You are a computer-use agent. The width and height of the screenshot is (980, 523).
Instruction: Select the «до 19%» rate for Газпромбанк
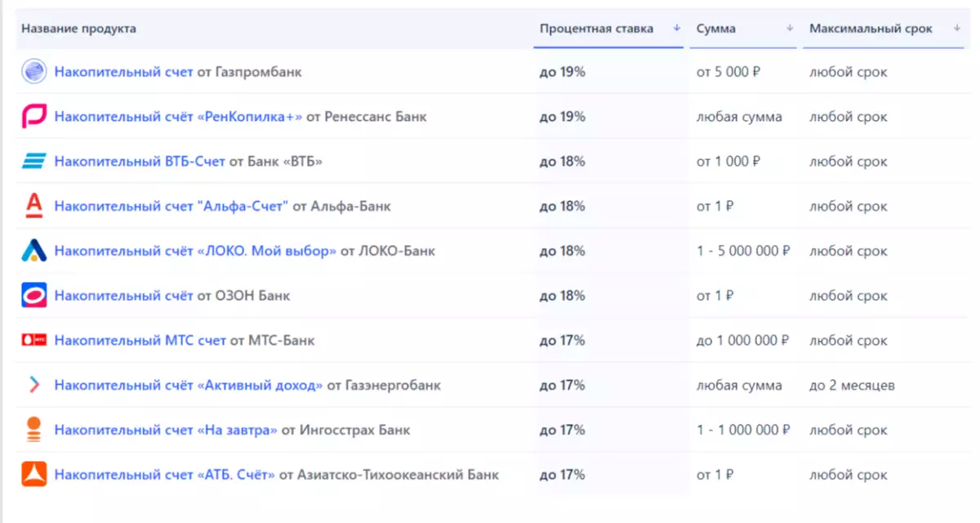(563, 72)
